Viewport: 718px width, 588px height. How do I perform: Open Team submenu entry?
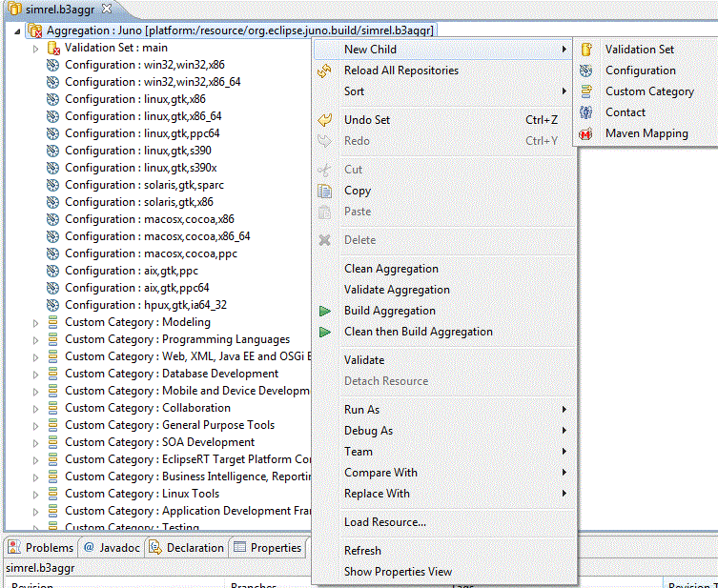[x=441, y=452]
